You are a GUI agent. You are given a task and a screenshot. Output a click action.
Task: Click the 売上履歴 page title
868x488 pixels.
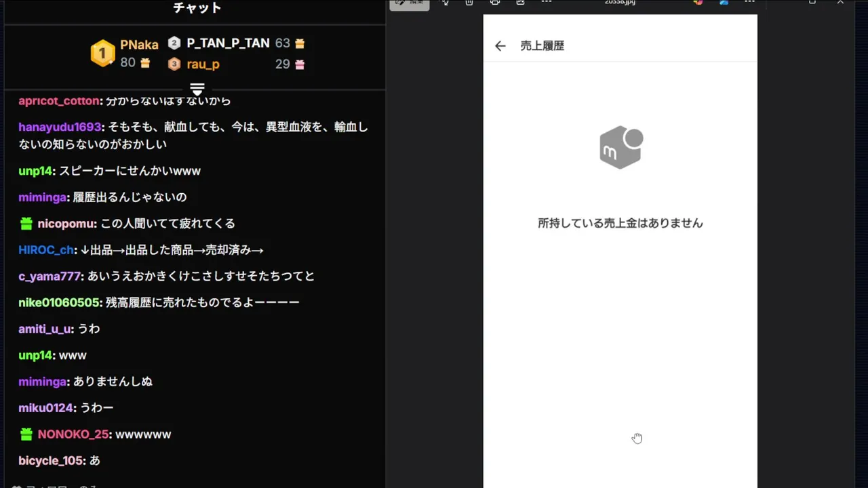point(542,46)
